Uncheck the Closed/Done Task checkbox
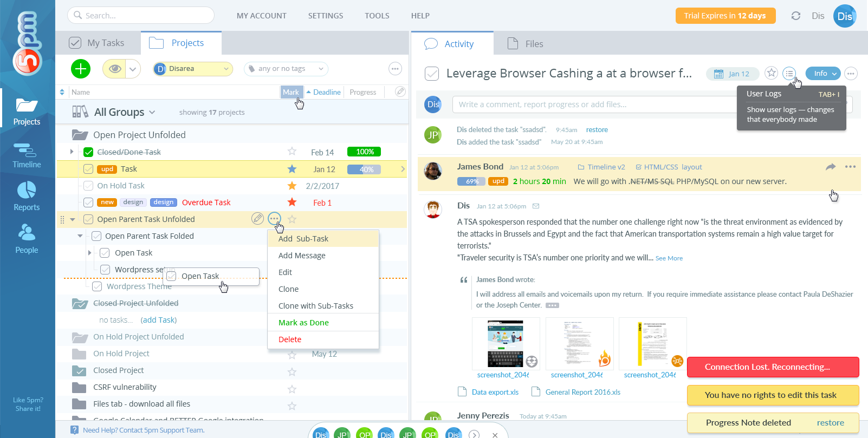The width and height of the screenshot is (868, 438). 88,152
